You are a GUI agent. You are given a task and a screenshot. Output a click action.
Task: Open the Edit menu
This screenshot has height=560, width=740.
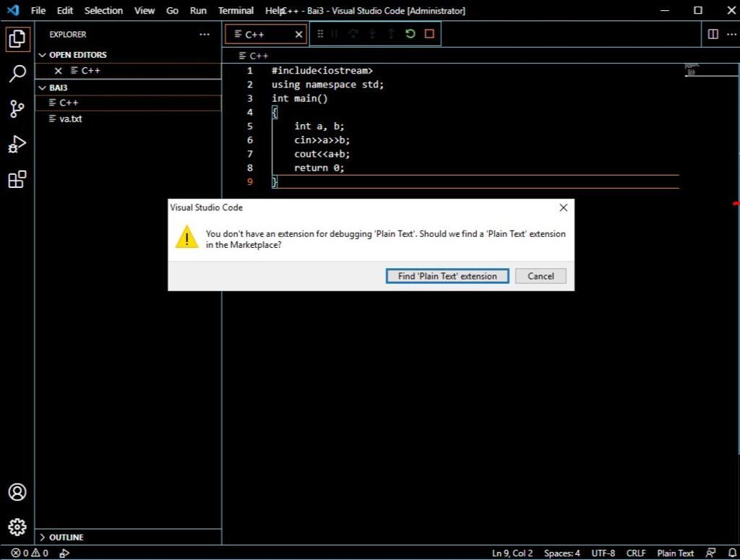point(64,10)
